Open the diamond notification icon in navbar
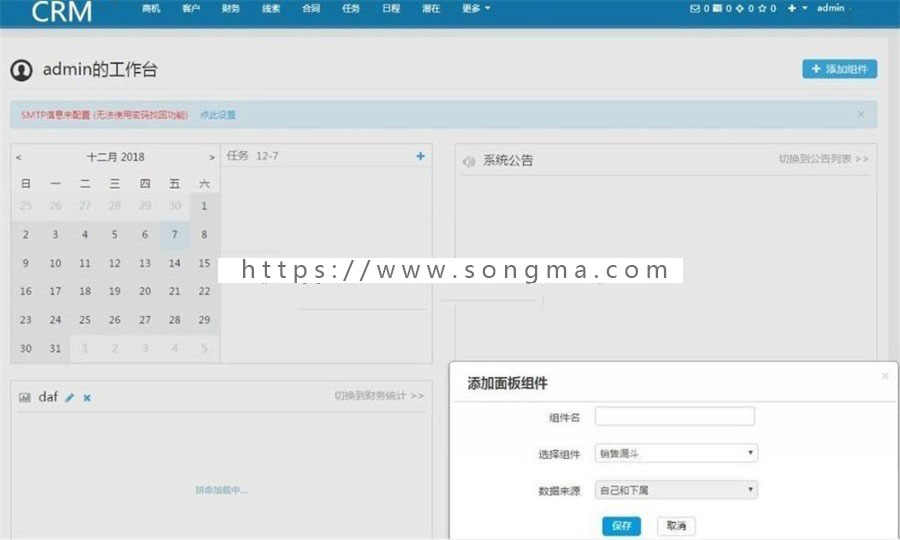Viewport: 900px width, 540px height. click(x=740, y=8)
